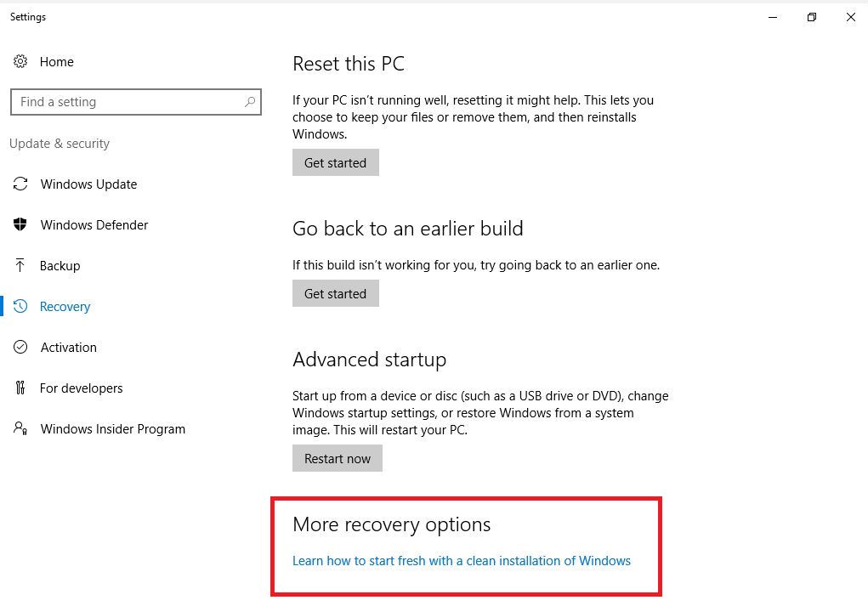Viewport: 868px width, 606px height.
Task: Click Get started under Reset this PC
Action: point(336,162)
